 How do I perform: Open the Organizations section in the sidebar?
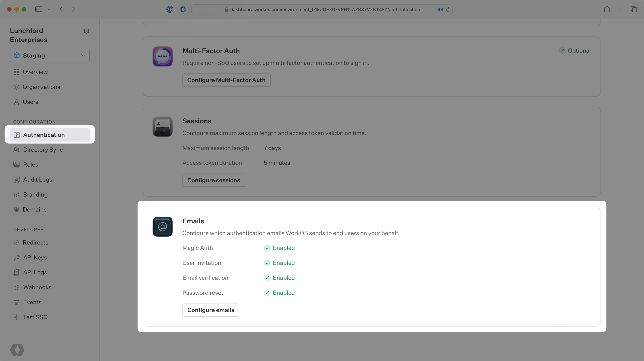[x=42, y=87]
